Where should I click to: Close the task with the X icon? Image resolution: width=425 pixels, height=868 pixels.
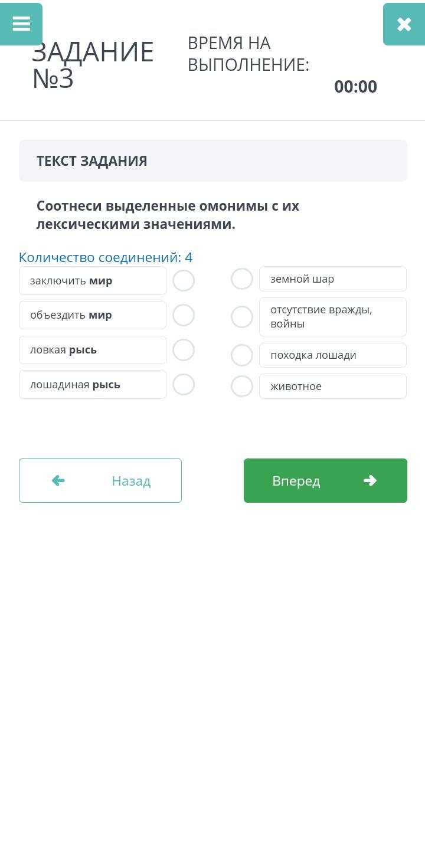[404, 24]
